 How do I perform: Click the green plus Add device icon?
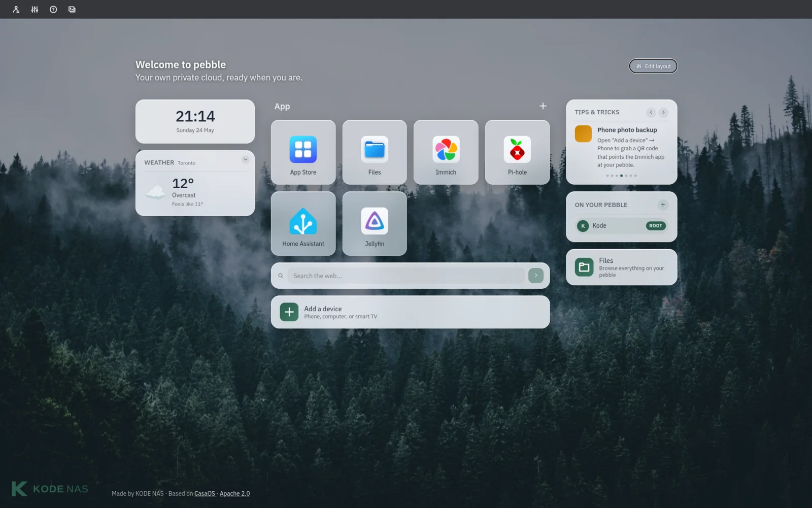(x=289, y=312)
